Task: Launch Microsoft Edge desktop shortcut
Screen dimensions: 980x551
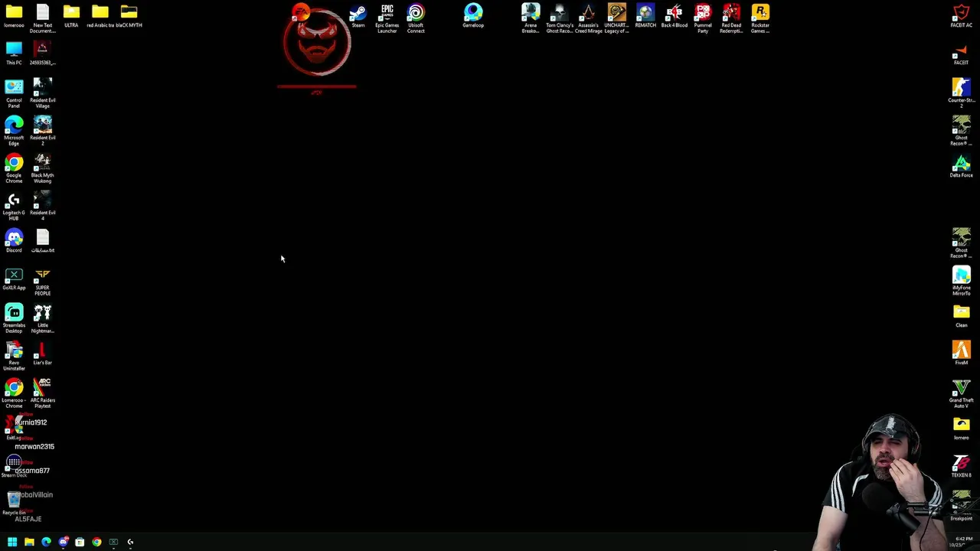Action: coord(14,131)
